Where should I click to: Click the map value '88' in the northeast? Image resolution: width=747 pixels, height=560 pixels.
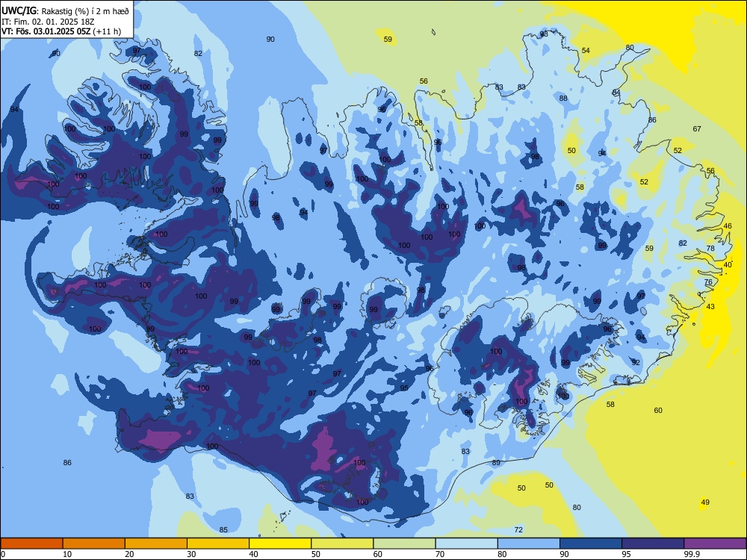(563, 98)
